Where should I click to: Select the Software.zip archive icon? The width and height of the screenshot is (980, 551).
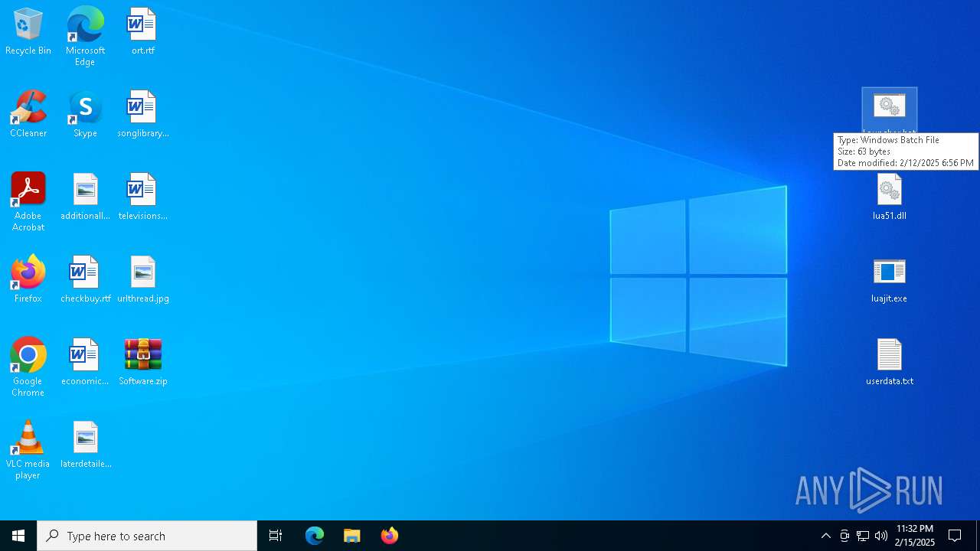coord(142,362)
